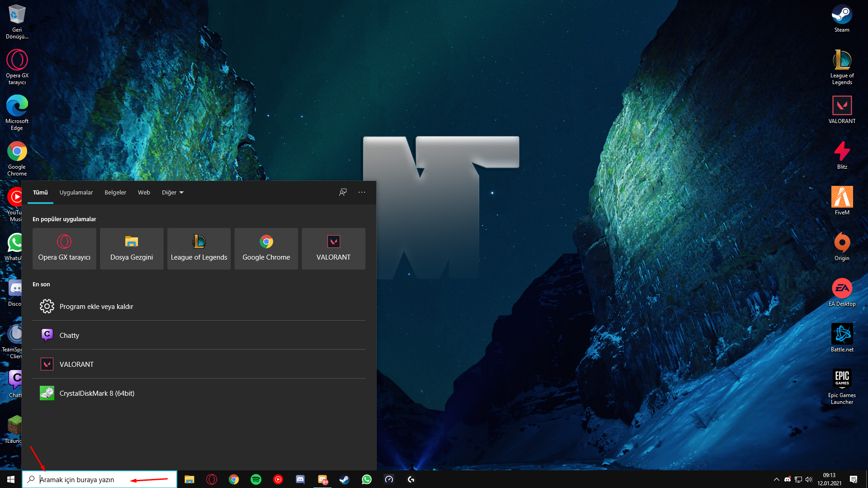Switch to the Uygulamalar tab
868x488 pixels.
[76, 192]
